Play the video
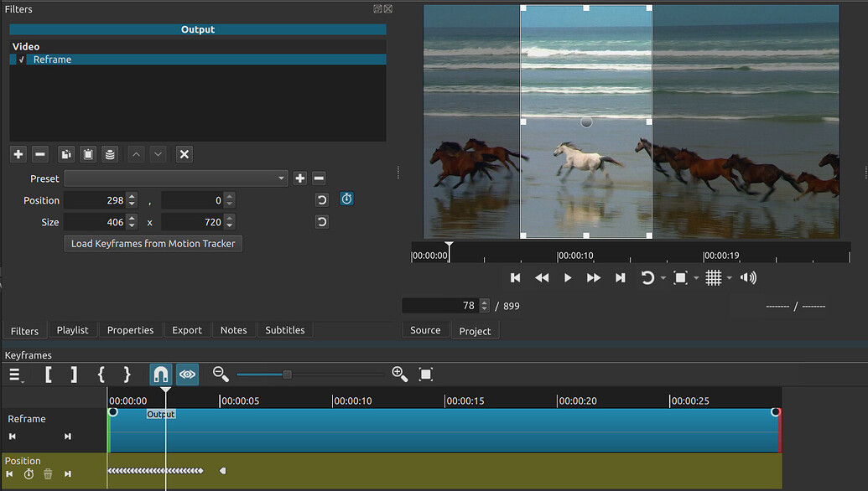 (568, 277)
